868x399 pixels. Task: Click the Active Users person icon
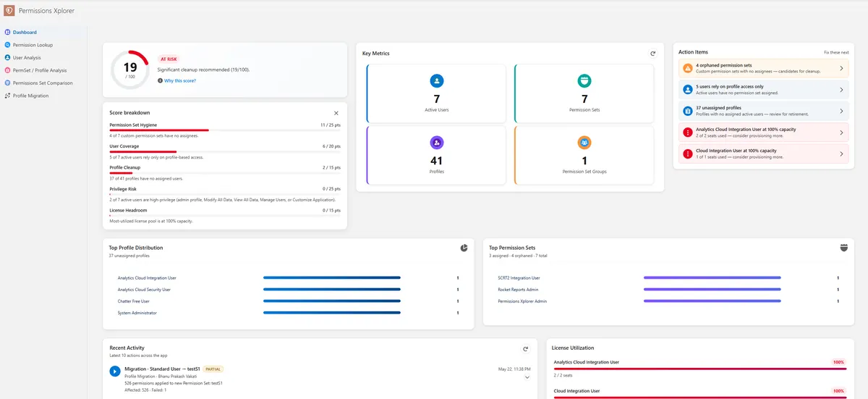click(x=437, y=81)
